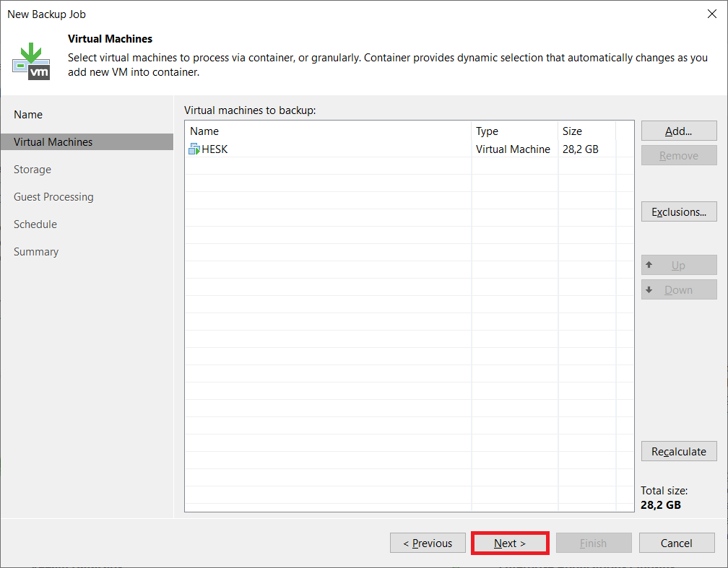This screenshot has width=728, height=568.
Task: Open the Guest Processing step
Action: point(53,197)
